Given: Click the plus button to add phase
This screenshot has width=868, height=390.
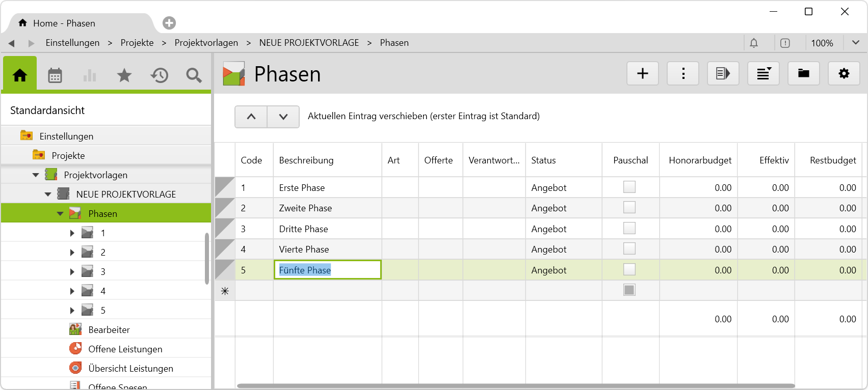Looking at the screenshot, I should click(642, 74).
